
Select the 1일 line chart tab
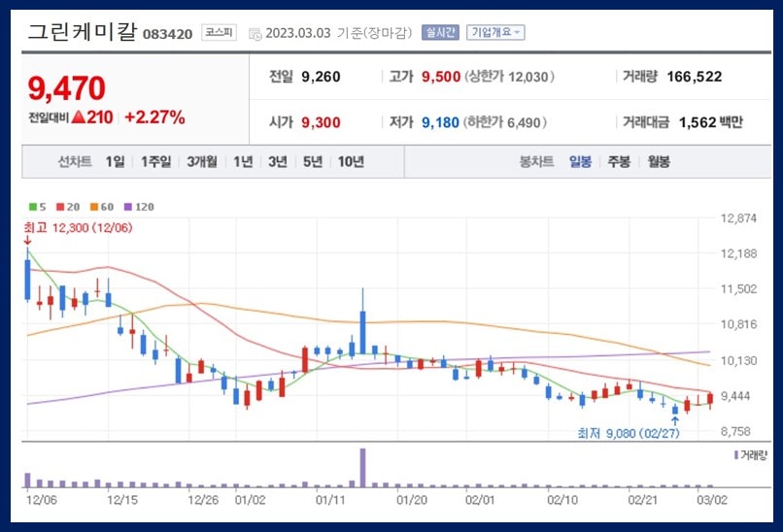point(115,162)
